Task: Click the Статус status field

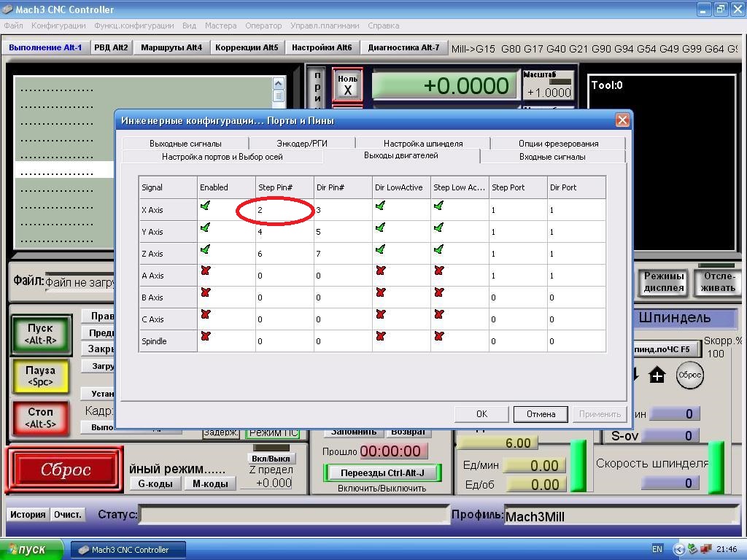Action: (293, 515)
